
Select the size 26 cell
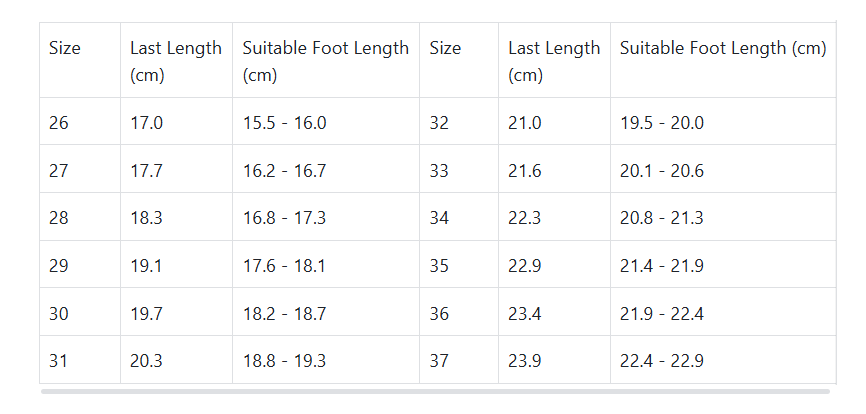pyautogui.click(x=59, y=123)
